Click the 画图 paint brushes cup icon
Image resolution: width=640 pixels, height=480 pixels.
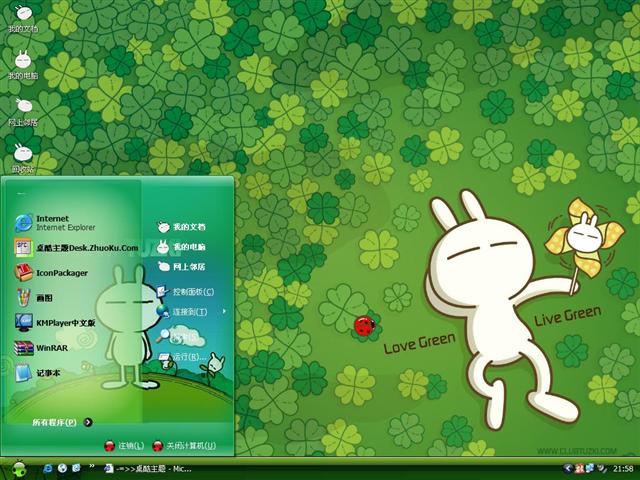[x=23, y=298]
